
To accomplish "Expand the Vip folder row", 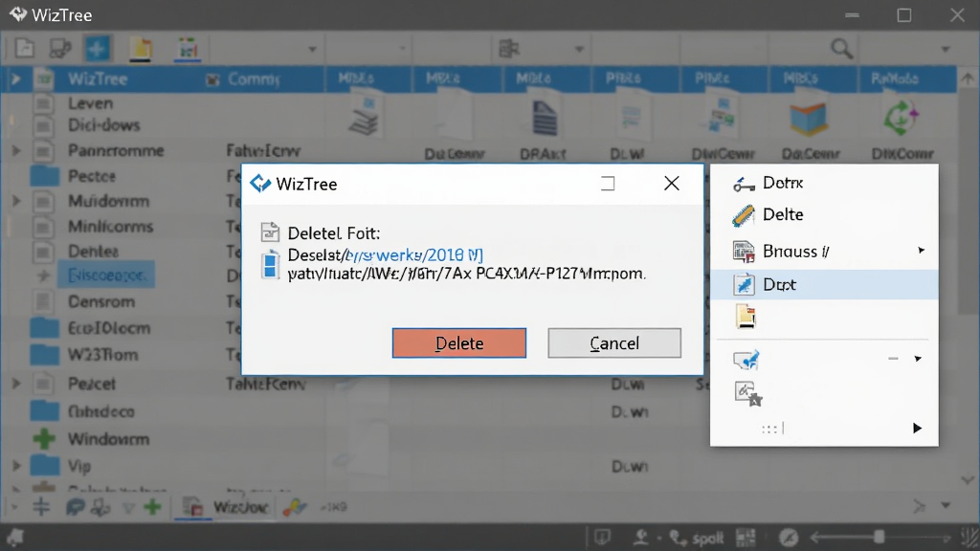I will click(x=16, y=466).
